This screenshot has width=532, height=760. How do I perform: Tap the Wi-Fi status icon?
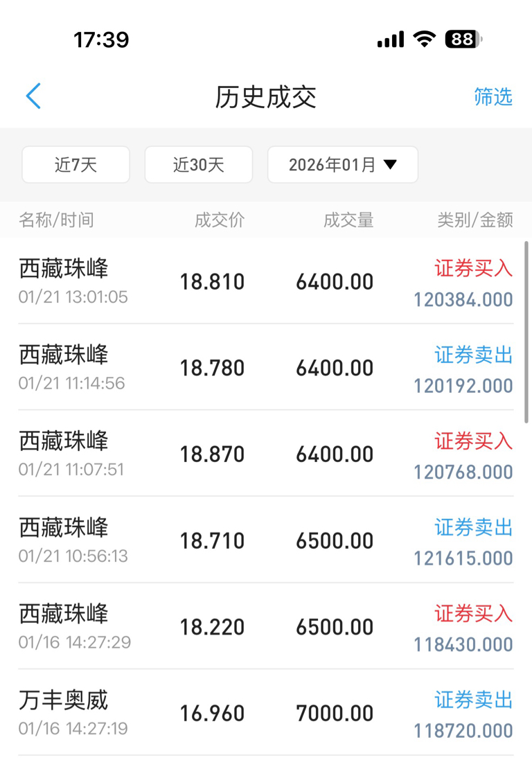click(x=425, y=39)
